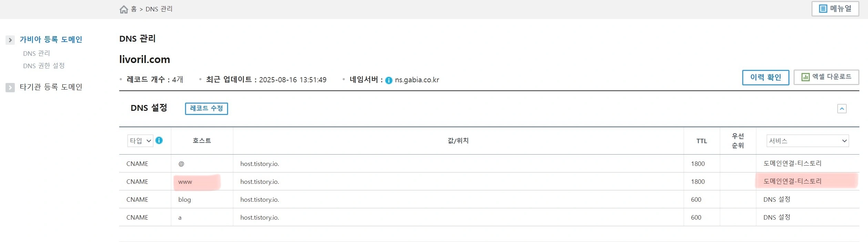This screenshot has height=242, width=868.
Task: Click the 엑셀 다운로드 button
Action: [x=826, y=77]
